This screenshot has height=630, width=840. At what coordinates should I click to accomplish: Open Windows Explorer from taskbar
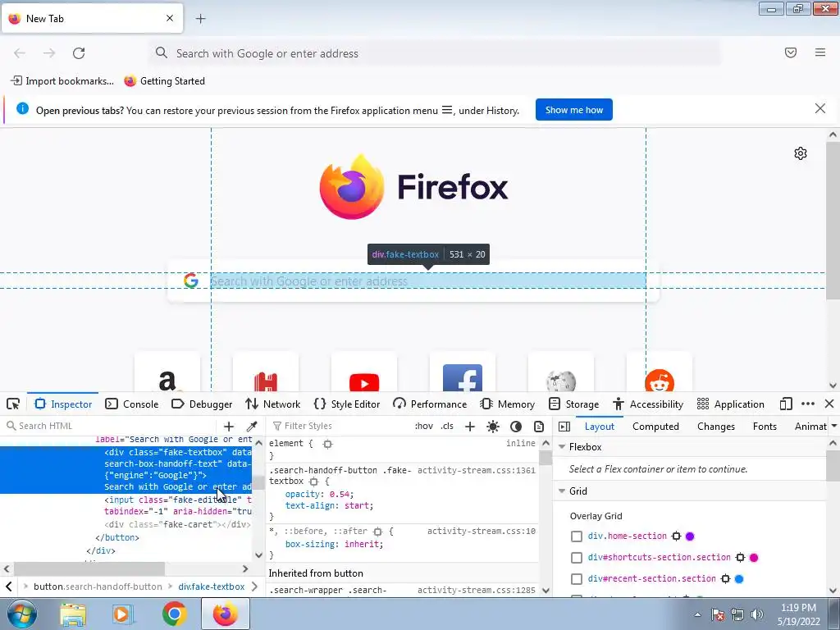73,614
